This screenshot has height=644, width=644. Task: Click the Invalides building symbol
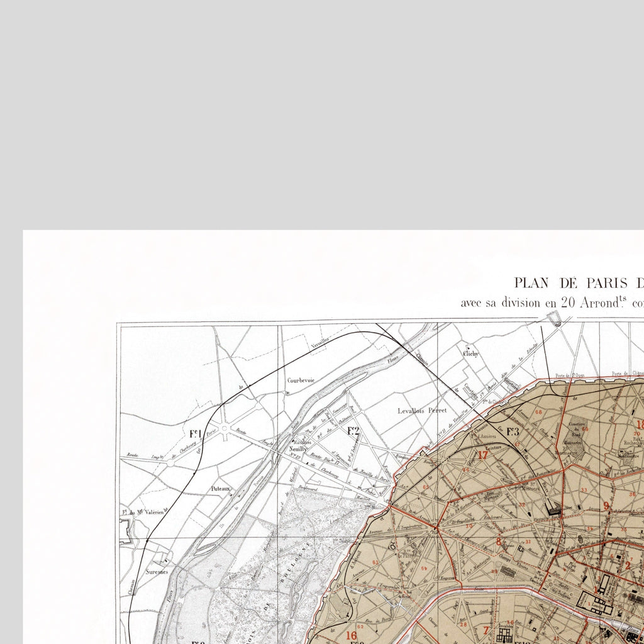tap(504, 635)
